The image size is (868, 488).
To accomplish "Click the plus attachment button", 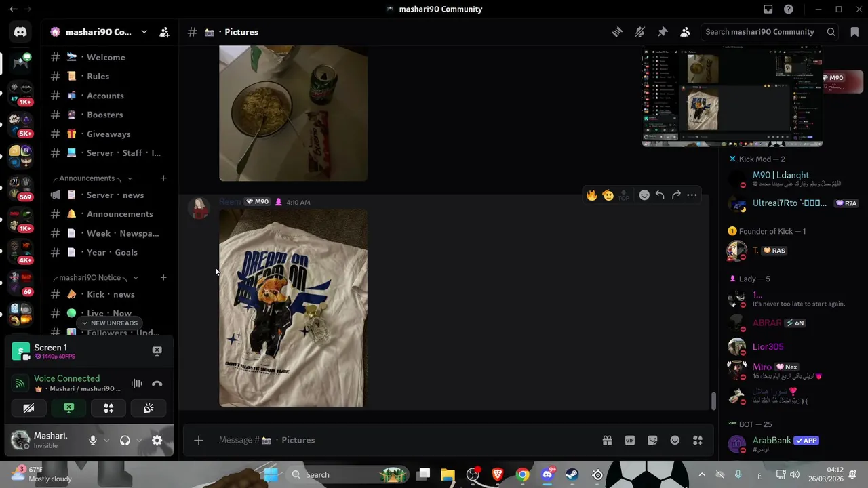I will (x=199, y=441).
